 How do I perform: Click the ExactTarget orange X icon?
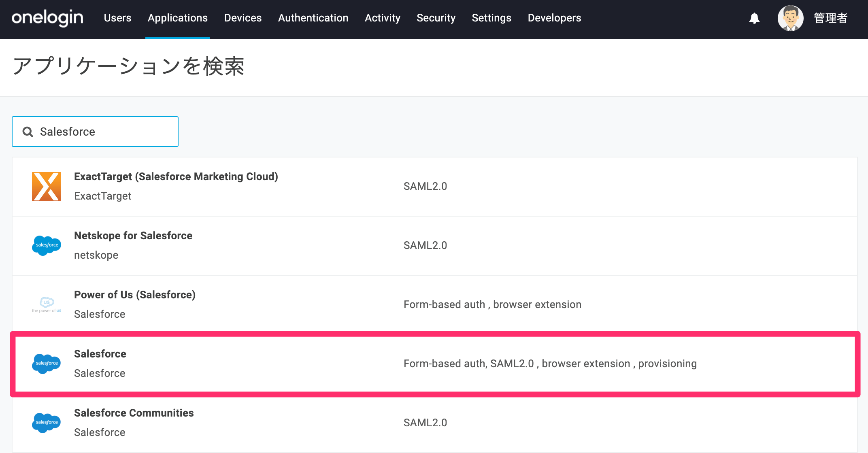[x=47, y=187]
